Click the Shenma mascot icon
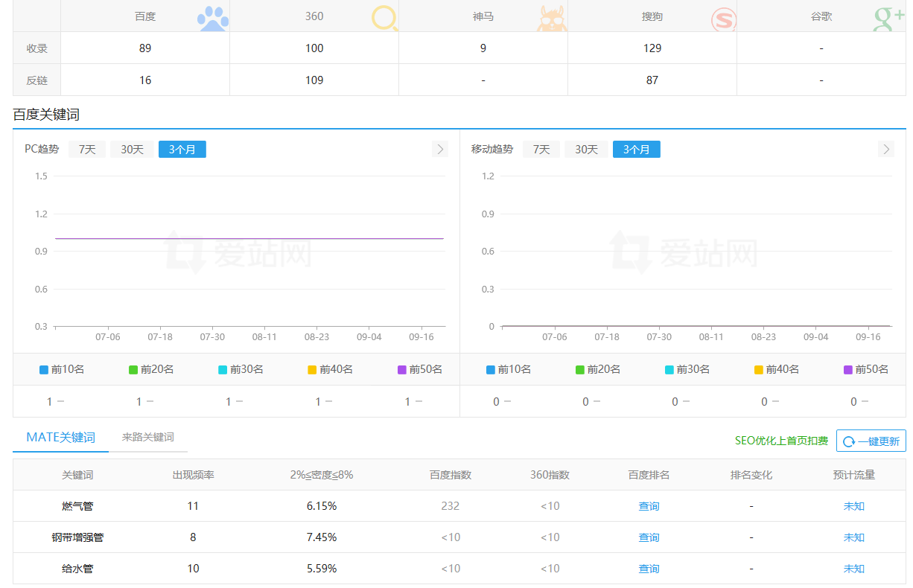This screenshot has width=913, height=588. (x=552, y=19)
